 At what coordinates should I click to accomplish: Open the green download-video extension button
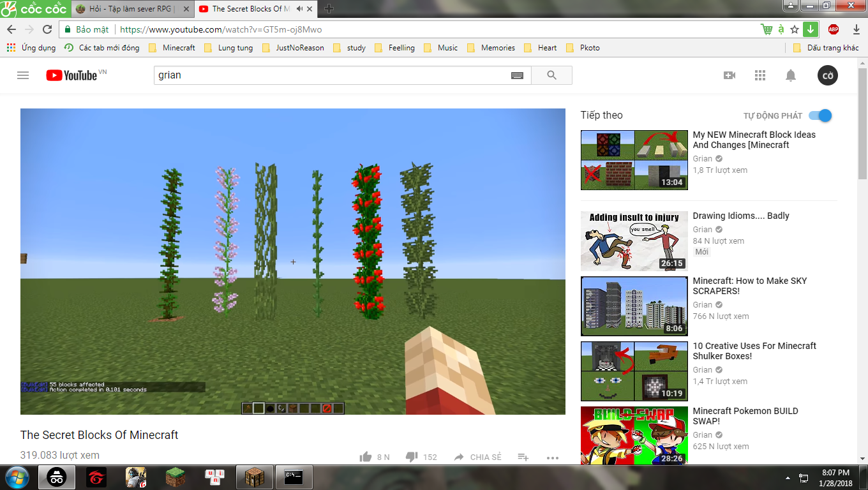pyautogui.click(x=810, y=29)
